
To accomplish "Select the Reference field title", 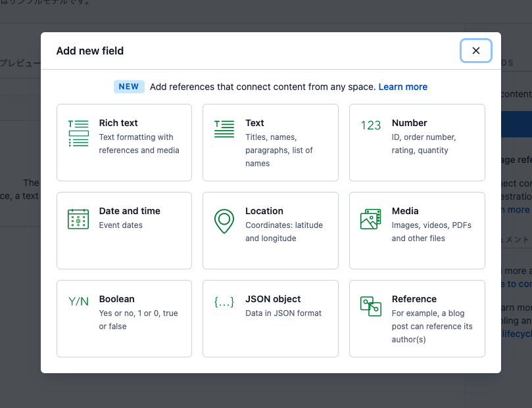I will pos(414,299).
